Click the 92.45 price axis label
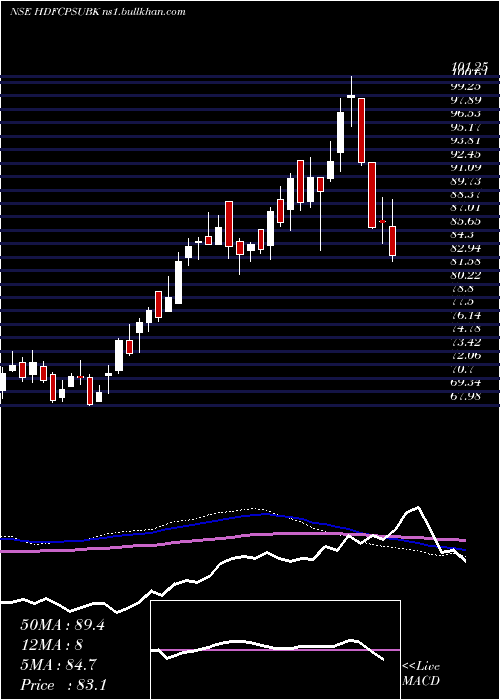This screenshot has height=700, width=500. (x=466, y=154)
